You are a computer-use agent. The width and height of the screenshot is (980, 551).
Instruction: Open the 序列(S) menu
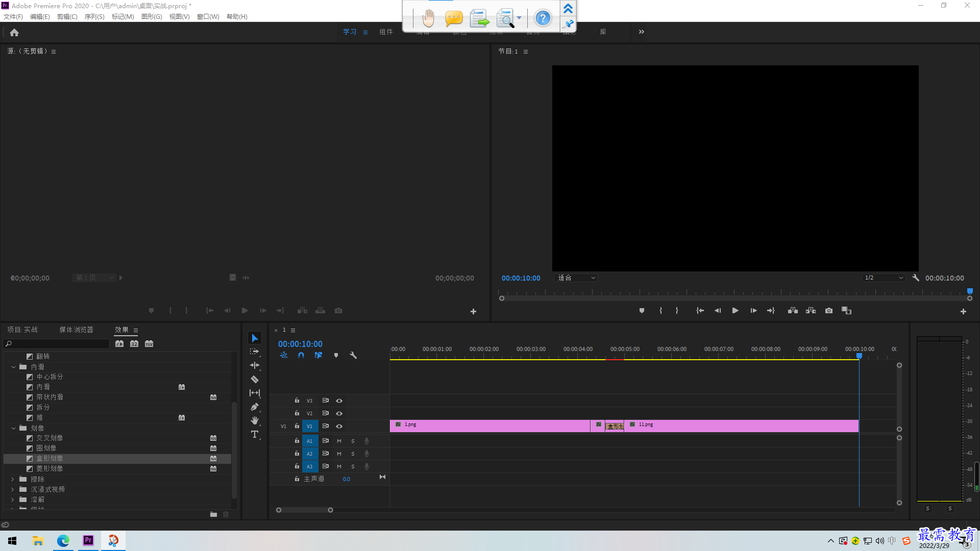[94, 16]
